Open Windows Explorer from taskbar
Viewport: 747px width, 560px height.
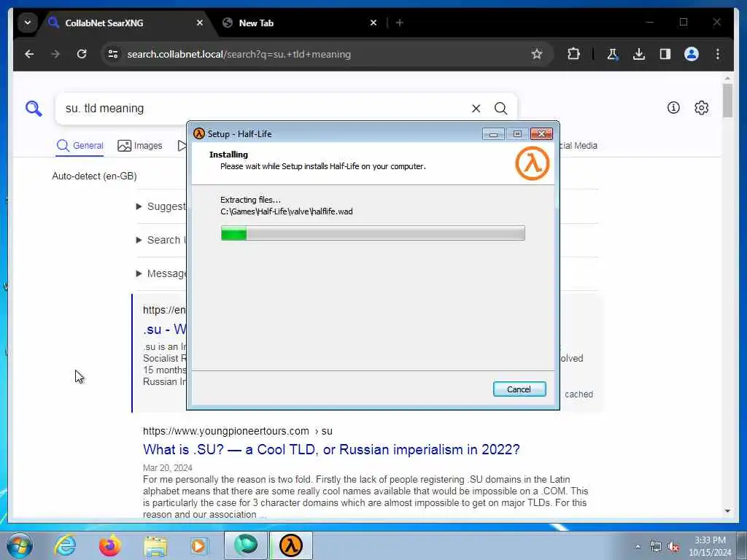(155, 545)
